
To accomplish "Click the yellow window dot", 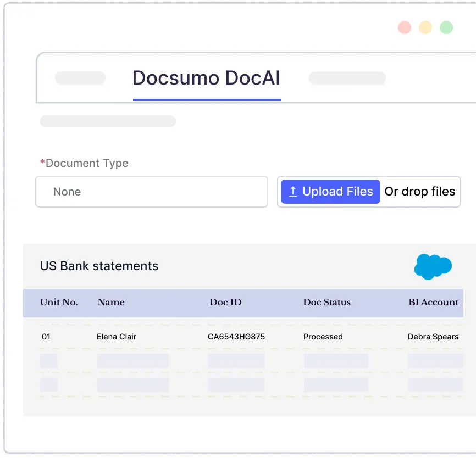I will 425,27.
